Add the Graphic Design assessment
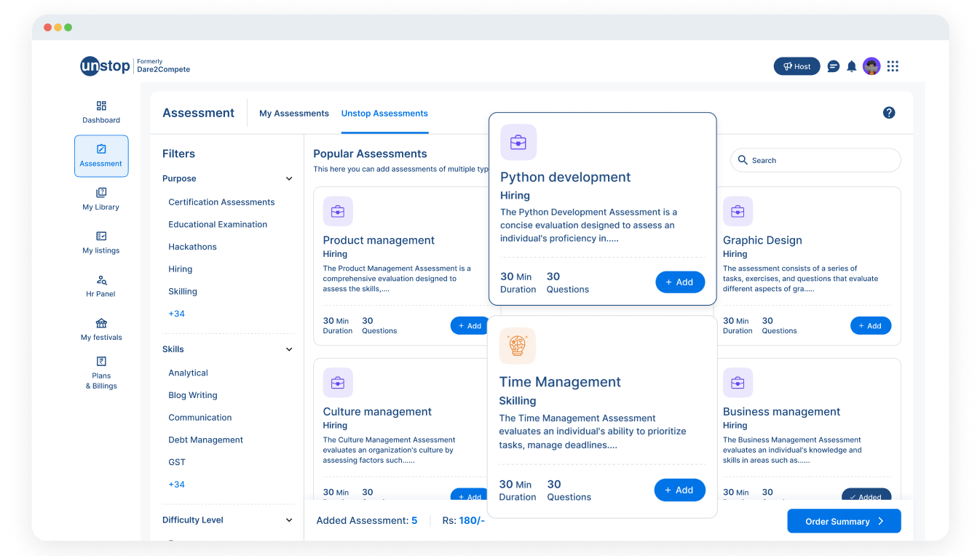The width and height of the screenshot is (980, 556). [x=871, y=325]
